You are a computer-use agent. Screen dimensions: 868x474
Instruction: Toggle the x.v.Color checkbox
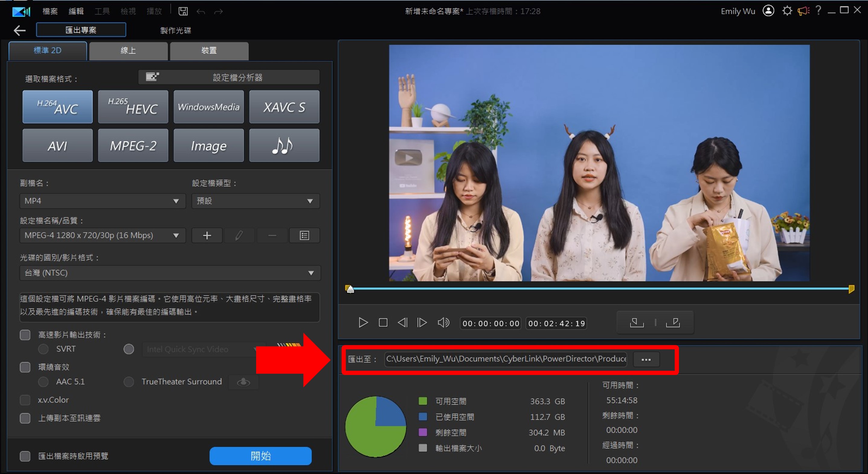pyautogui.click(x=25, y=400)
